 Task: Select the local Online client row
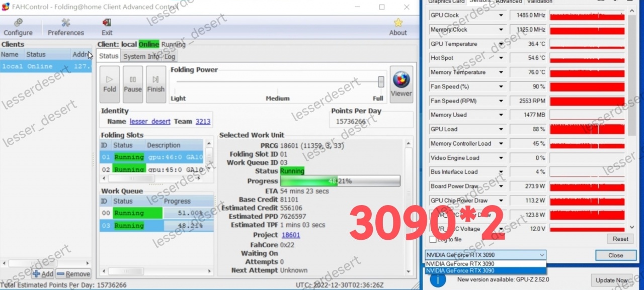tap(46, 66)
